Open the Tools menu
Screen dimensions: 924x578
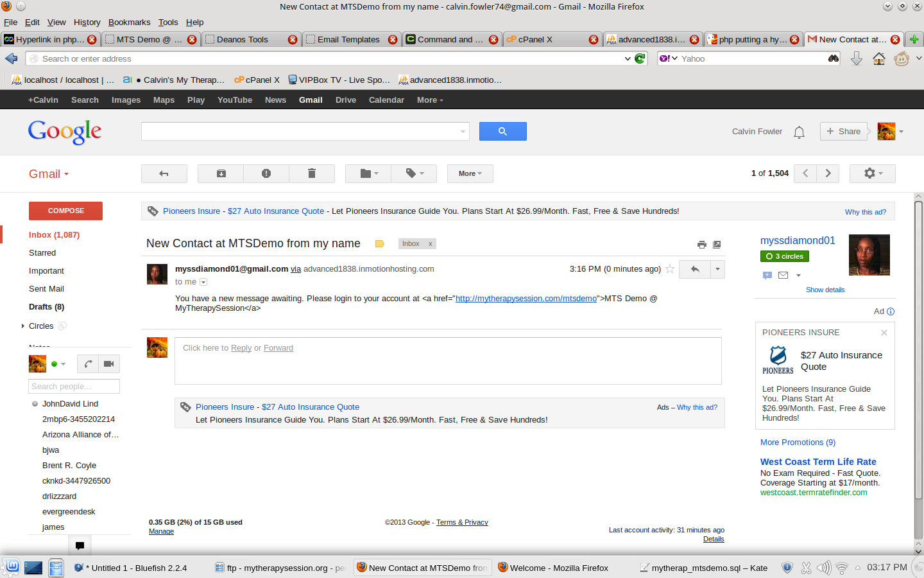tap(168, 22)
